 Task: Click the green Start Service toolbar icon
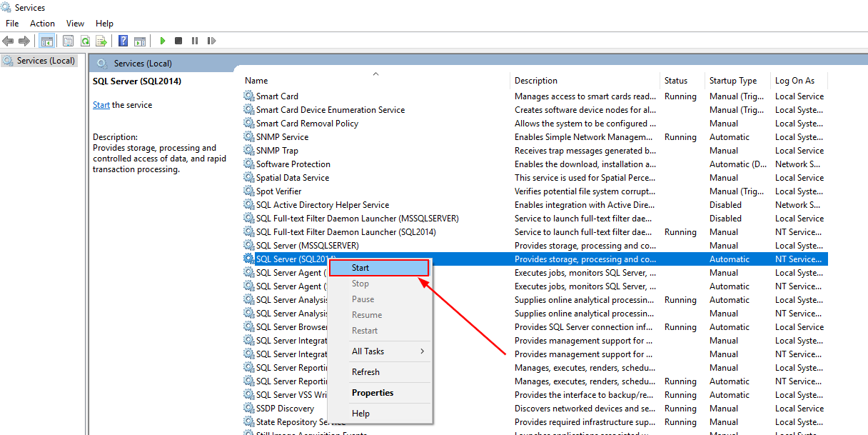click(x=163, y=41)
